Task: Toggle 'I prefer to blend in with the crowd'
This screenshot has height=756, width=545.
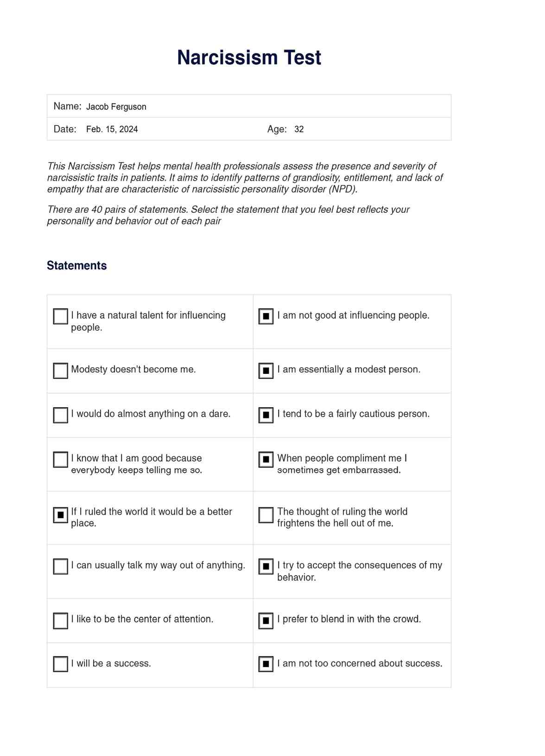Action: (266, 621)
